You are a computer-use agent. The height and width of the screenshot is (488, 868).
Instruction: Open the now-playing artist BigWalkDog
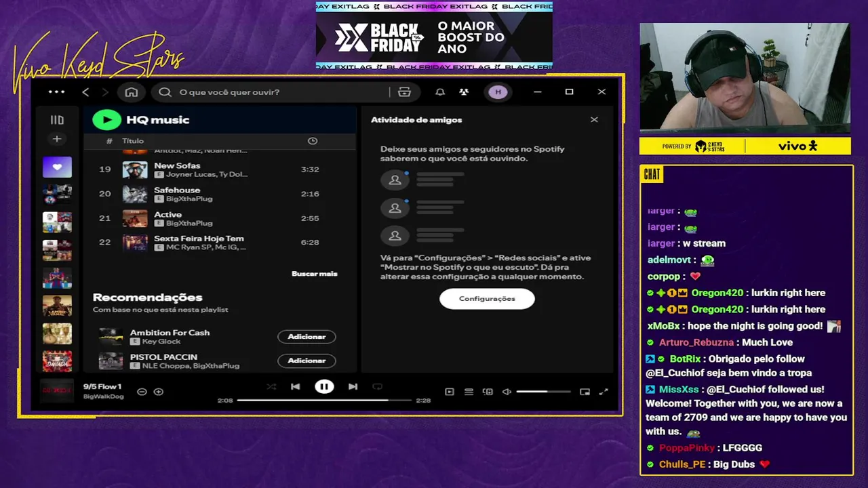pyautogui.click(x=103, y=396)
